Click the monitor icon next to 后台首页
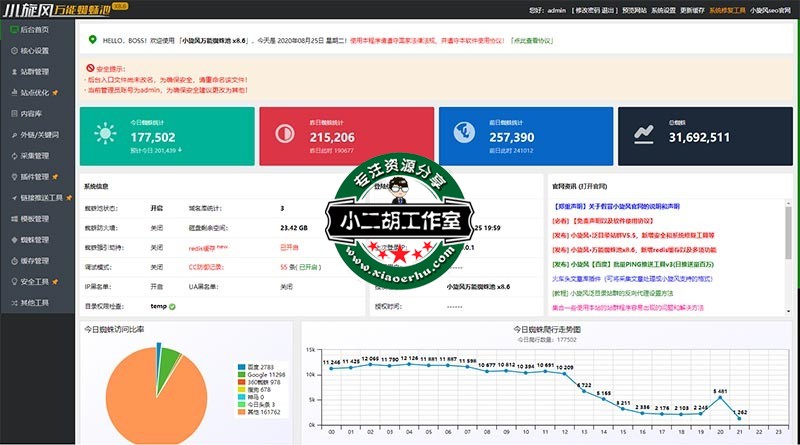Viewport: 800px width, 445px height. tap(12, 30)
